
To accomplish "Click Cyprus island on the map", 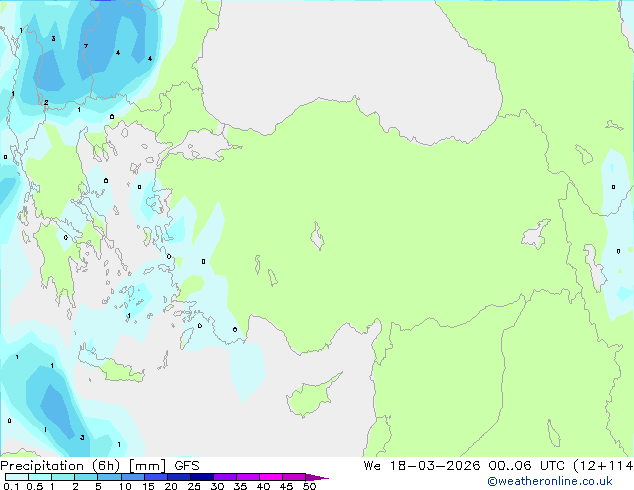I will click(309, 397).
